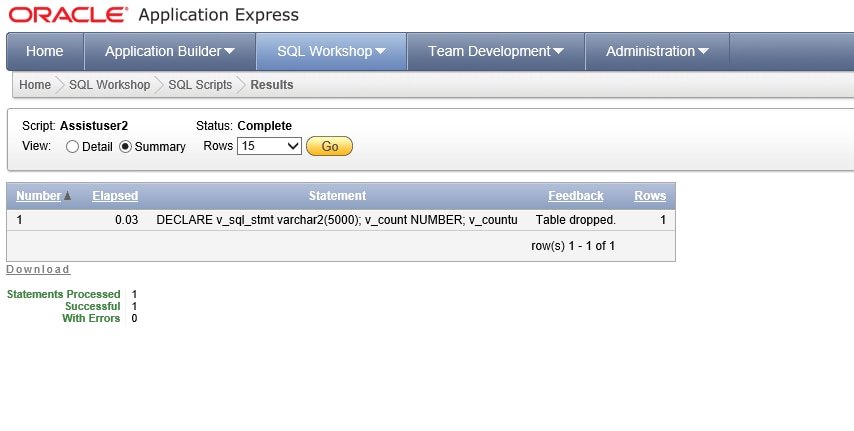Open the Home tab
The image size is (854, 431).
[x=45, y=51]
